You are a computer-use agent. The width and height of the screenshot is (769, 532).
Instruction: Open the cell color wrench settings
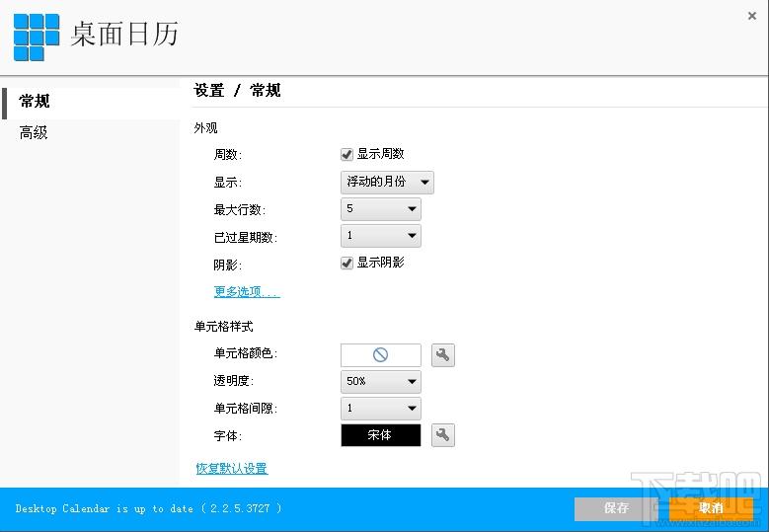tap(443, 355)
